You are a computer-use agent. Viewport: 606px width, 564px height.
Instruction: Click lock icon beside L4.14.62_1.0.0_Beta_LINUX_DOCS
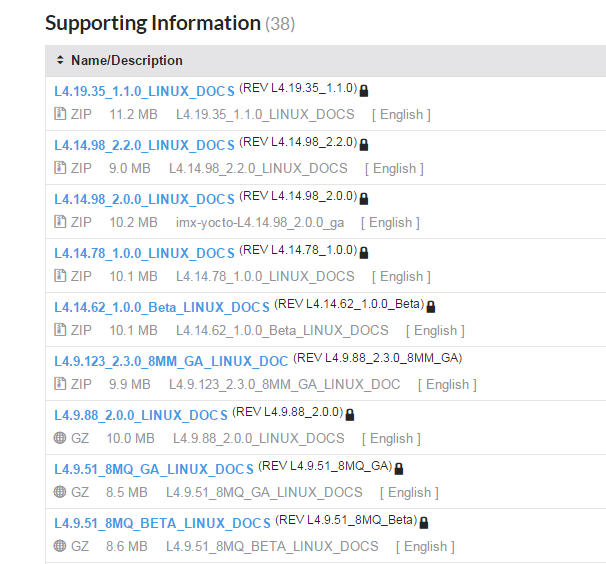coord(431,306)
